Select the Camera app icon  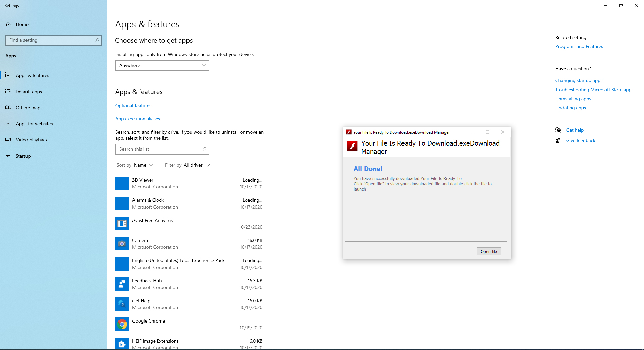122,244
